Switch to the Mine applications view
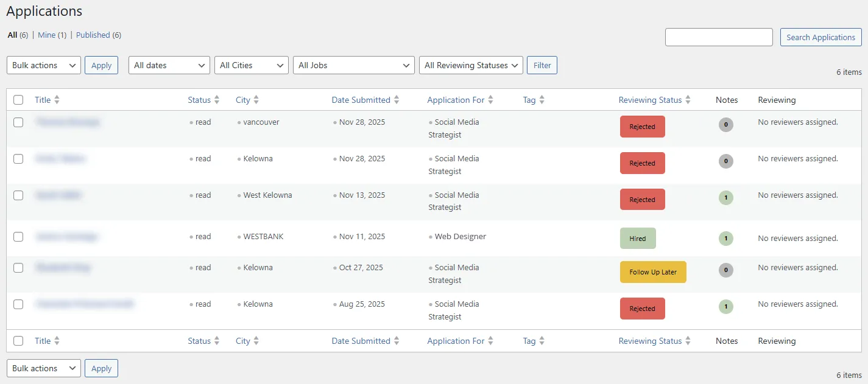The image size is (868, 384). (47, 35)
